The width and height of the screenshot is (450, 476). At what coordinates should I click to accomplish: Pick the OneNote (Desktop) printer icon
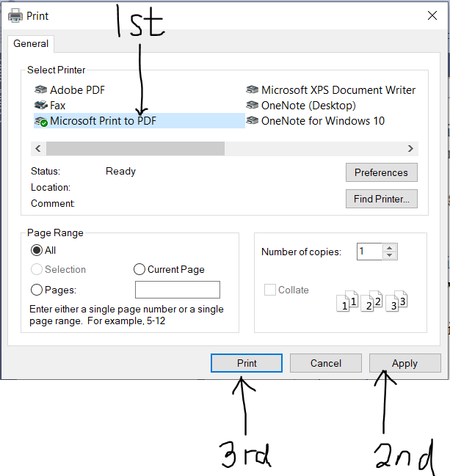[x=253, y=106]
